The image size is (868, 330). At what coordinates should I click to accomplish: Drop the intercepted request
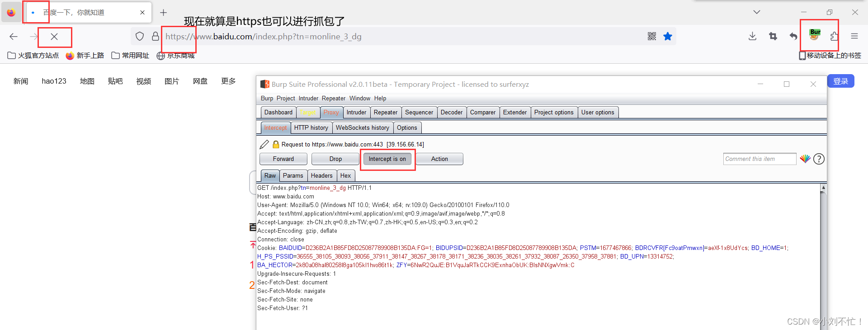point(335,159)
